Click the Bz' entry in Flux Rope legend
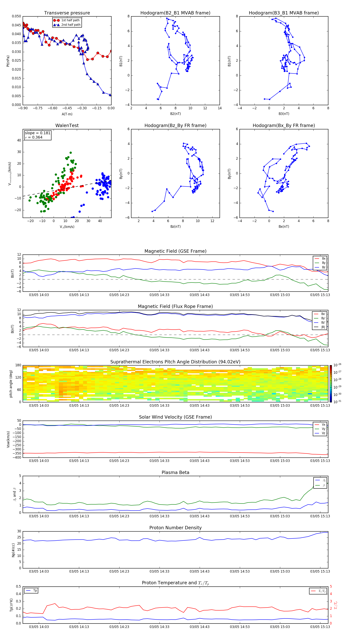Image resolution: width=351 pixels, height=644 pixels. click(x=320, y=323)
